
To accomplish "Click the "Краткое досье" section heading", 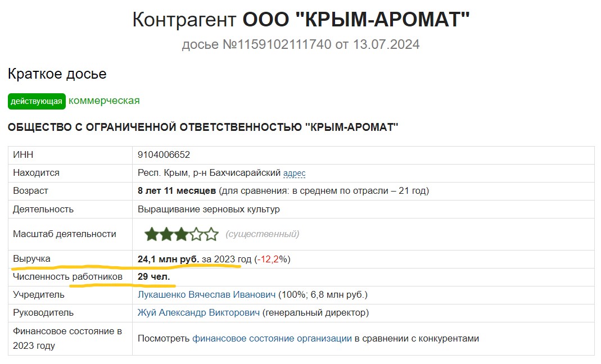I will point(57,74).
